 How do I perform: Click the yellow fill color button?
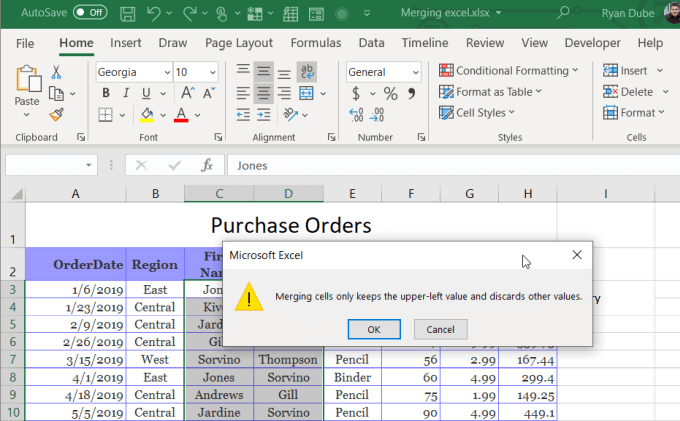[x=147, y=115]
